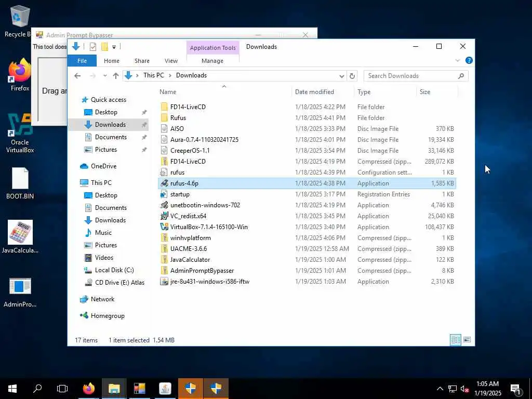
Task: Open Explorer Help via the question mark icon
Action: (469, 60)
